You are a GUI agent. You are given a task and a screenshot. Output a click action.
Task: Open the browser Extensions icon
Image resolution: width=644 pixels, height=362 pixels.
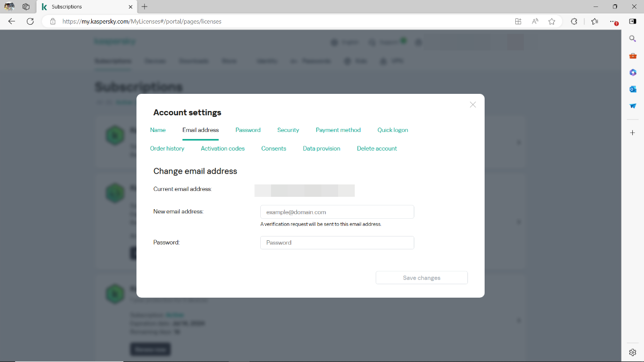pyautogui.click(x=574, y=21)
